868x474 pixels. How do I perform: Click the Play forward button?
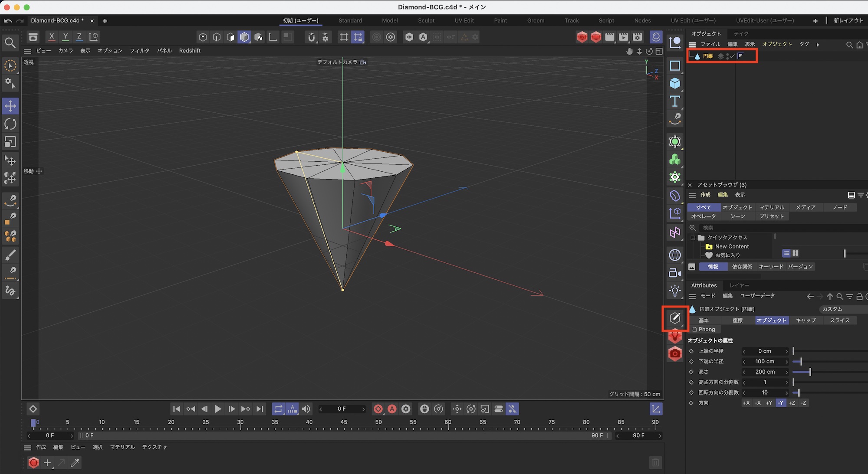point(218,409)
